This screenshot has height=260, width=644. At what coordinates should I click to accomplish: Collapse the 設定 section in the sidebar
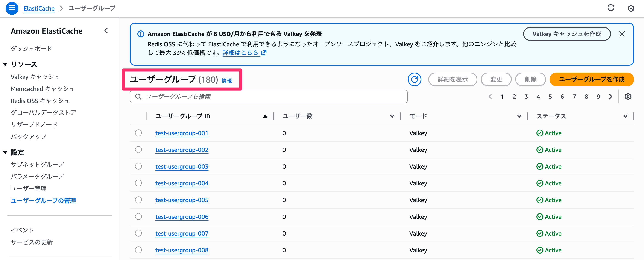[5, 152]
